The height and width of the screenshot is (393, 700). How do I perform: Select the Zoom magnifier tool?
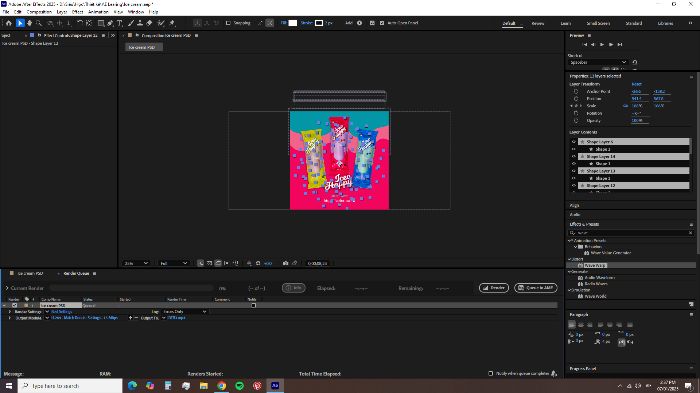(39, 23)
